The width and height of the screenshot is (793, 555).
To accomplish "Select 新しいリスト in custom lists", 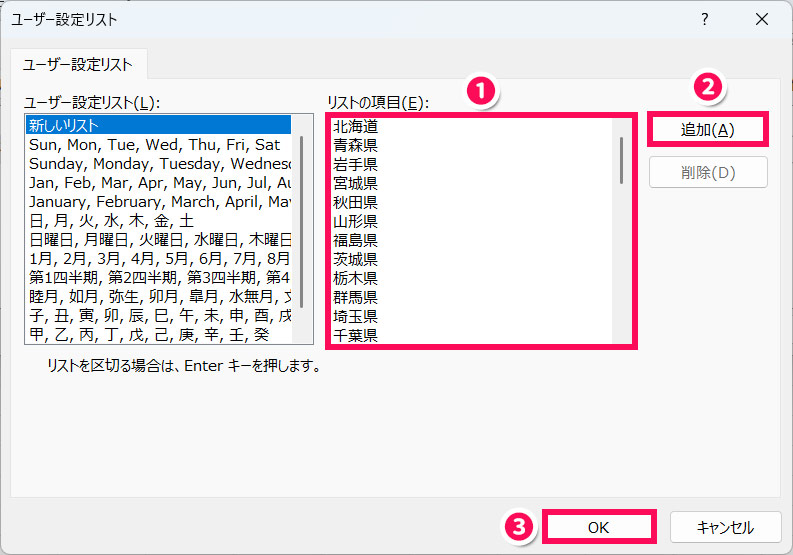I will (x=158, y=125).
